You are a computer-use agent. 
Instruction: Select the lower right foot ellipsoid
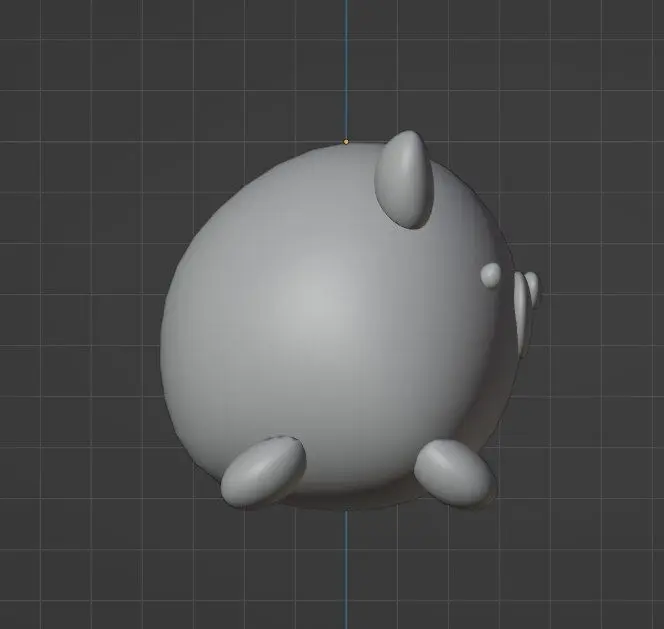[x=454, y=472]
